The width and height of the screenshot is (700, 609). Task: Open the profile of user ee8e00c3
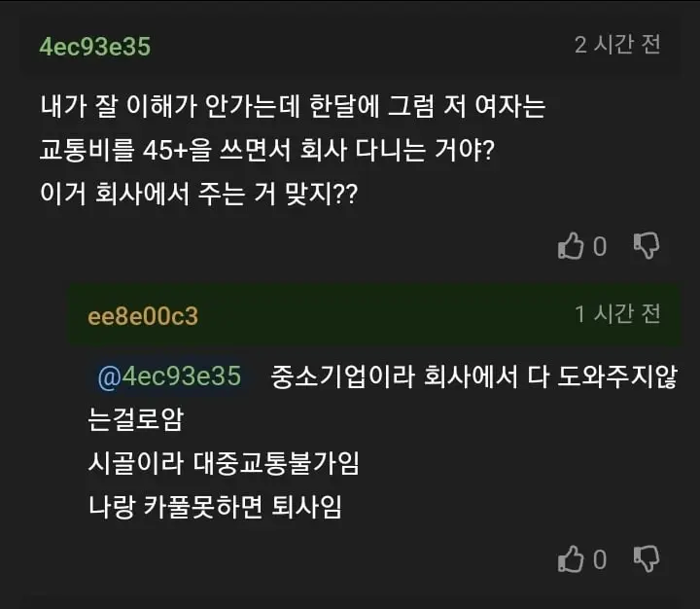pyautogui.click(x=143, y=316)
